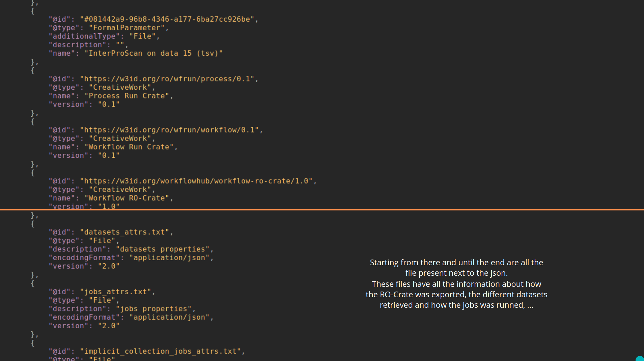Click version "2.0" under jobs_attrs.txt
644x361 pixels.
pos(109,326)
